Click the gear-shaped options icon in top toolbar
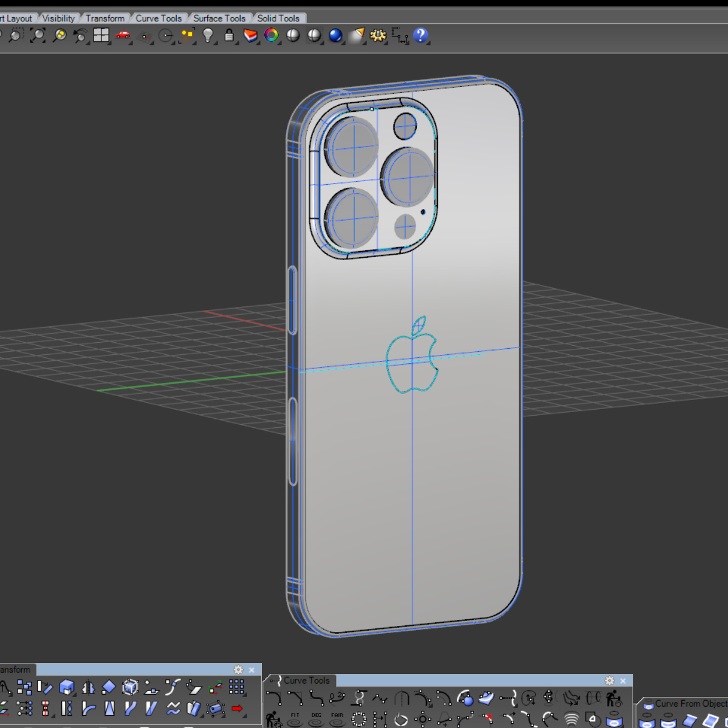This screenshot has width=728, height=728. coord(378,35)
